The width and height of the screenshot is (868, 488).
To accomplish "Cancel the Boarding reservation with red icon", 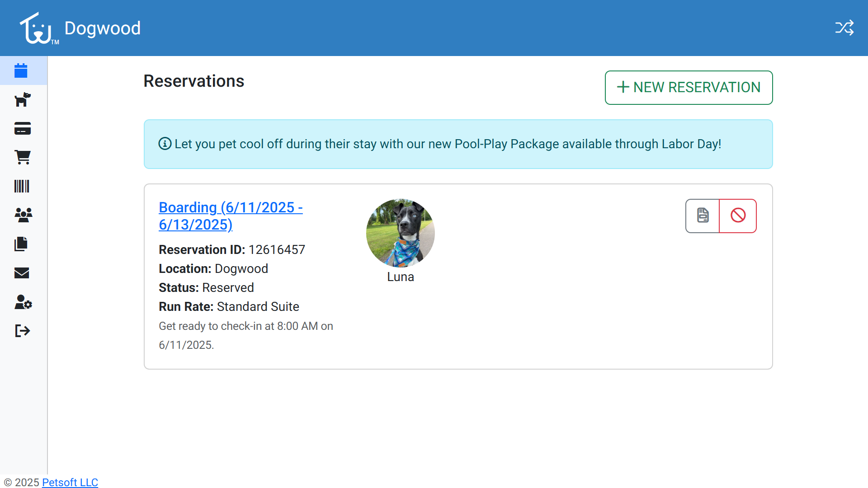I will pos(738,216).
